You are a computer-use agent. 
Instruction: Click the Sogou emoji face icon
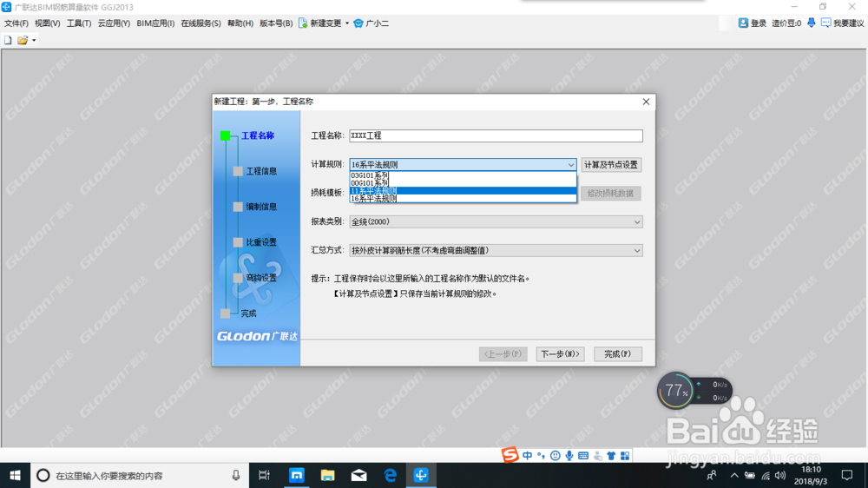click(x=556, y=455)
